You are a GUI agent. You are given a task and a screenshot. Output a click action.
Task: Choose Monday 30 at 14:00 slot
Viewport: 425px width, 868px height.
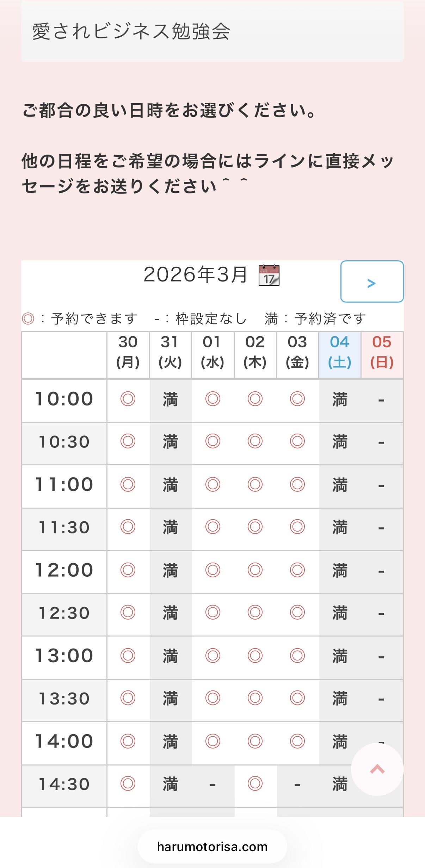[x=128, y=741]
